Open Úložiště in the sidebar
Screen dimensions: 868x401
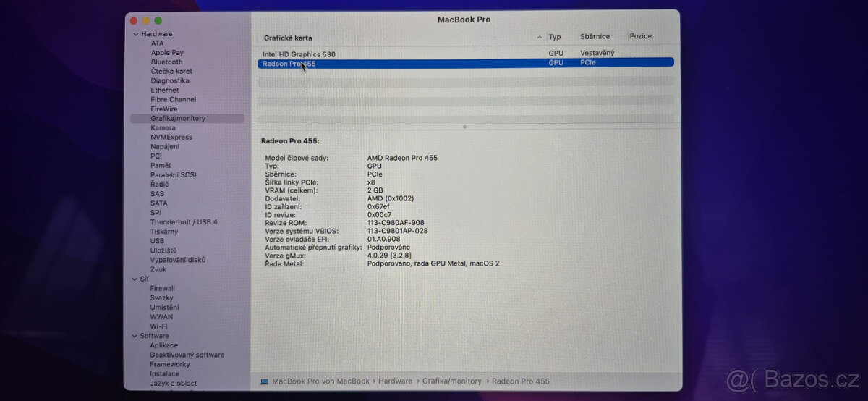163,250
